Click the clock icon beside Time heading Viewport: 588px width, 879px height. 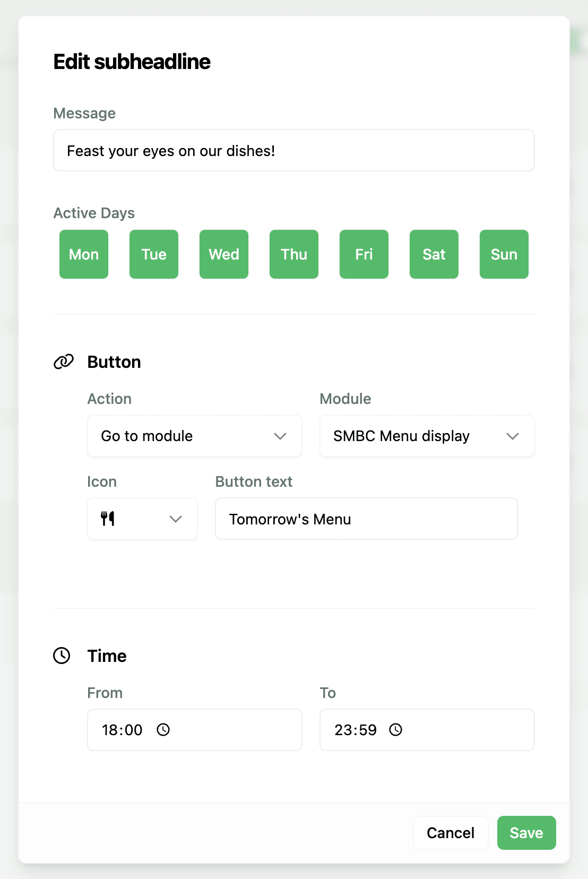[62, 656]
